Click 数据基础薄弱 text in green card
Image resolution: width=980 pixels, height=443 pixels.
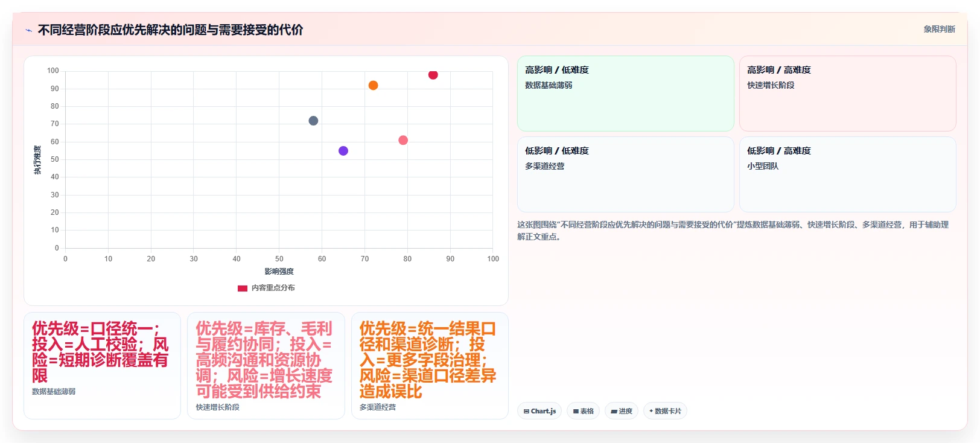[x=549, y=85]
